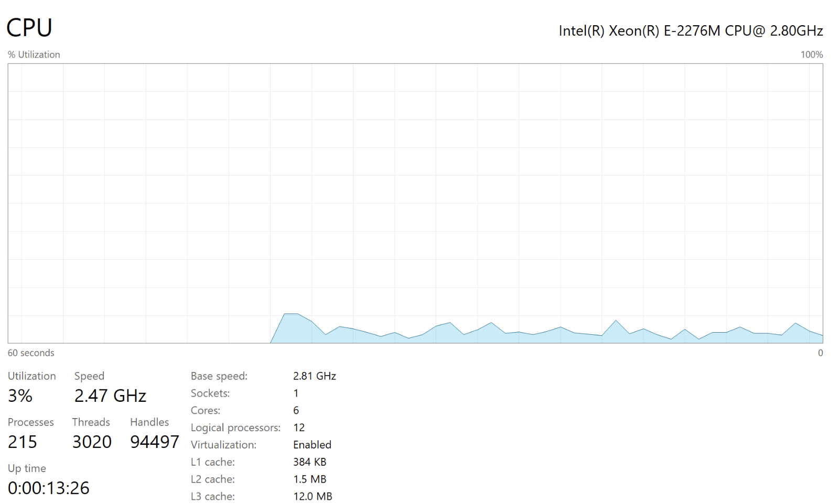Select the 3% utilization value
Viewport: 839px width, 504px height.
click(x=20, y=396)
